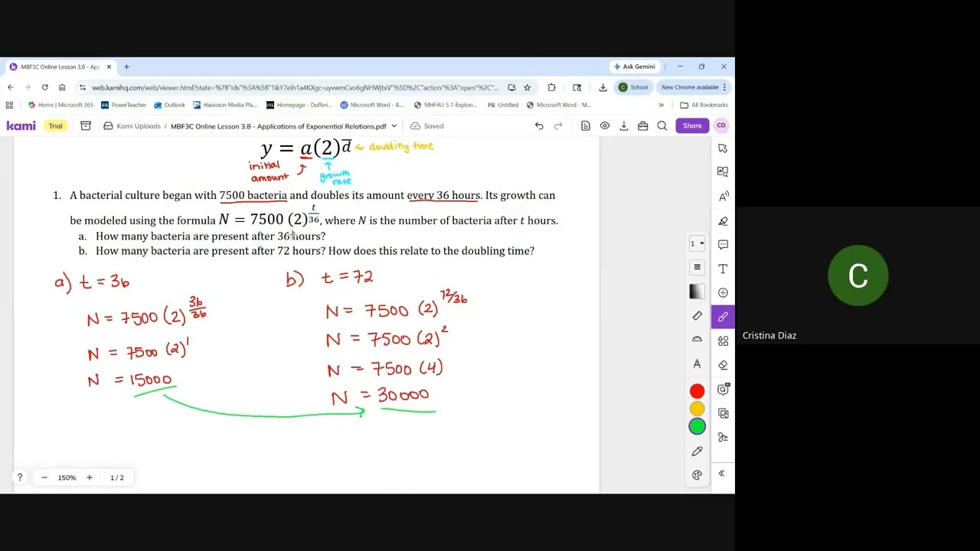
Task: Select the compass drawing aid
Action: [x=697, y=364]
